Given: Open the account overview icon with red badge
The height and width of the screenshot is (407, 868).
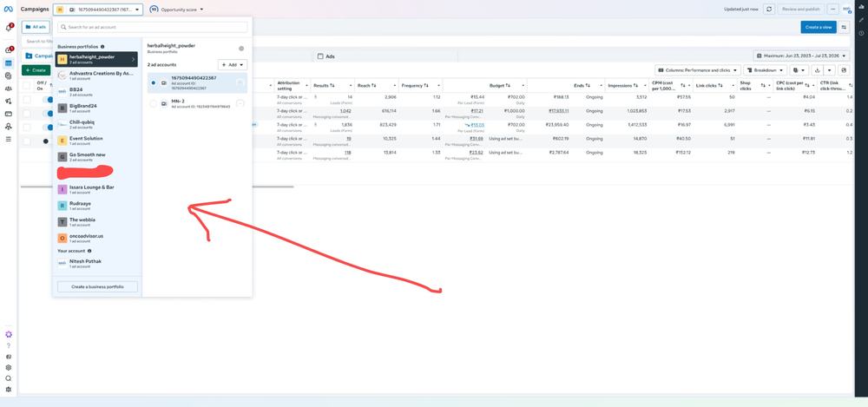Looking at the screenshot, I should point(9,51).
